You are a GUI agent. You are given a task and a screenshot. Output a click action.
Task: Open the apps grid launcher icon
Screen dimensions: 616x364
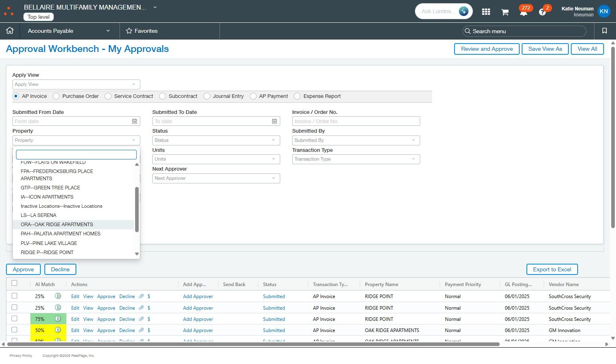[486, 12]
